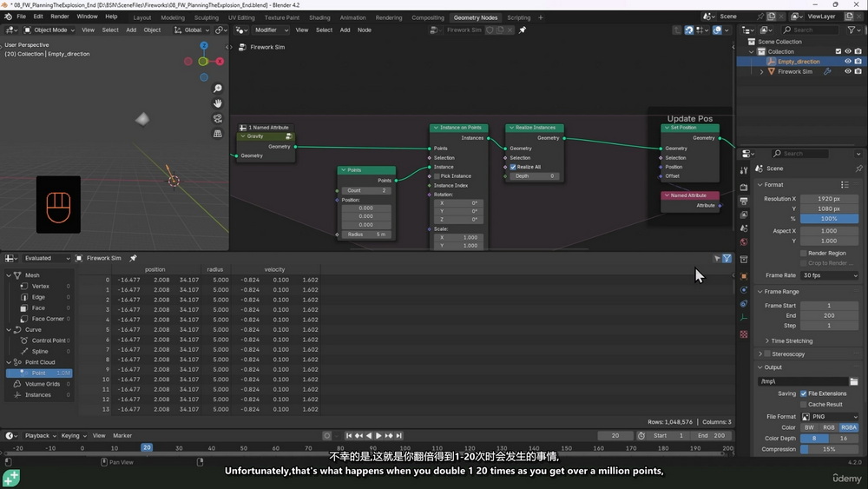868x489 pixels.
Task: Open the Blender logo application menu
Action: tap(9, 17)
